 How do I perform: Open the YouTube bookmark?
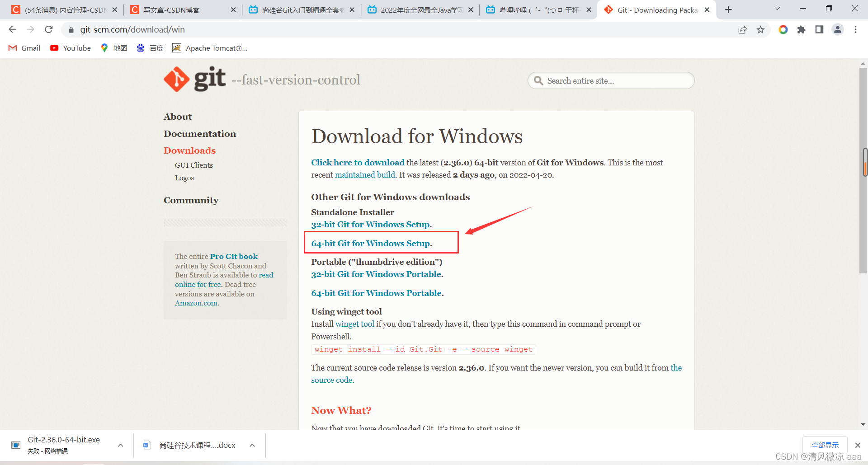[x=71, y=48]
